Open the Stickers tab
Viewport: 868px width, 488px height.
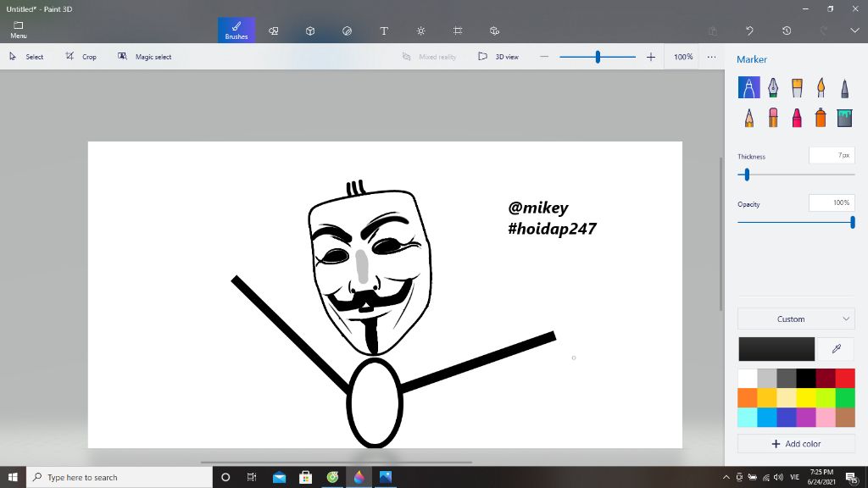[347, 30]
